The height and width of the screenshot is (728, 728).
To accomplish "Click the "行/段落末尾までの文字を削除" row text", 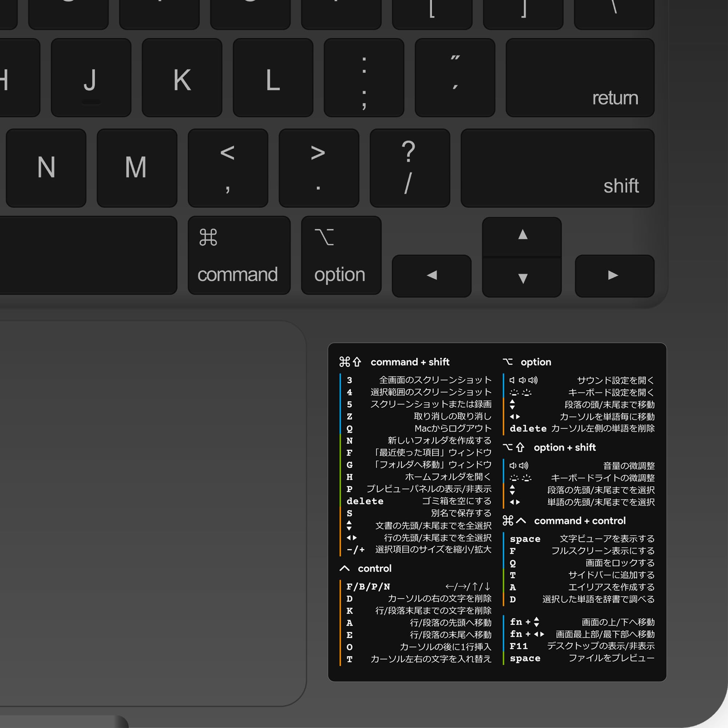I will [433, 610].
